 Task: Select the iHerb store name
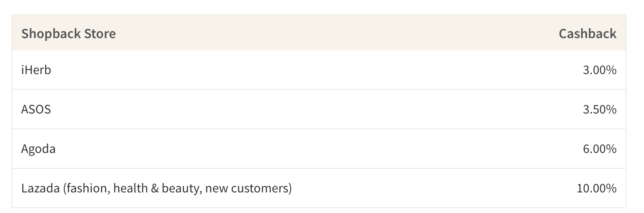pos(36,70)
